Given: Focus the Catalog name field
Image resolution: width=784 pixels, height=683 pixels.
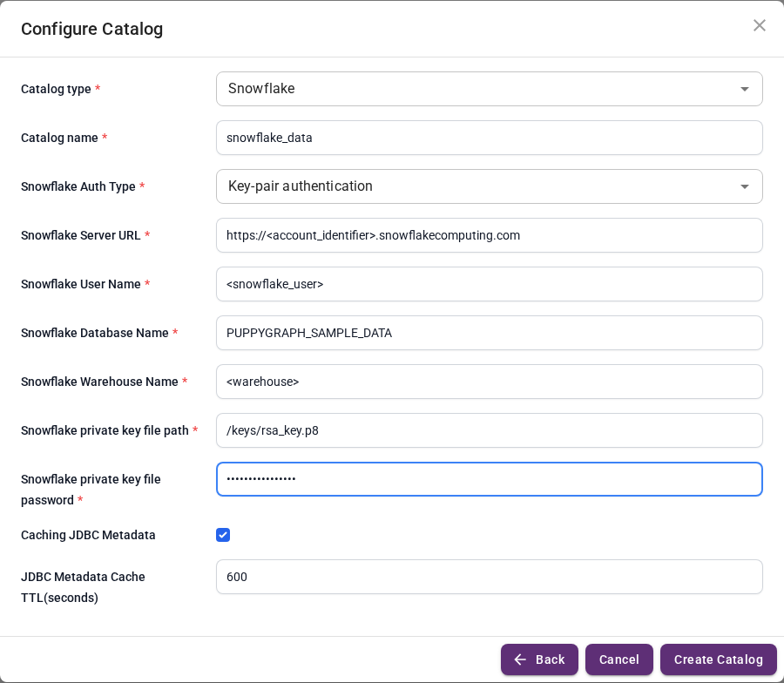Looking at the screenshot, I should [x=489, y=138].
